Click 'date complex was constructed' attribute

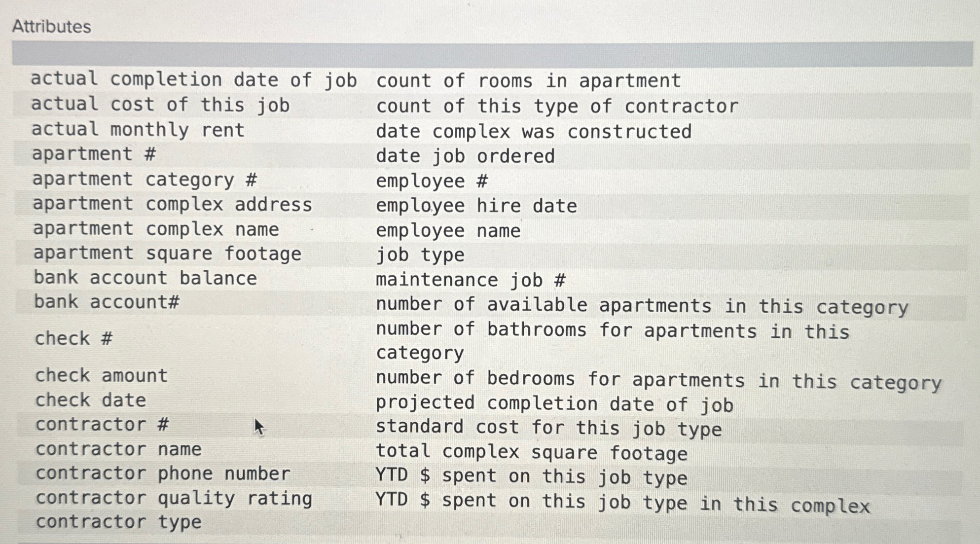click(534, 132)
